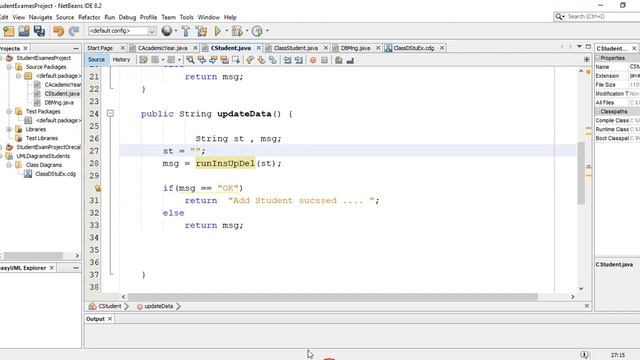The image size is (640, 360).
Task: Switch to the CAcademicYear.java tab
Action: click(x=162, y=48)
